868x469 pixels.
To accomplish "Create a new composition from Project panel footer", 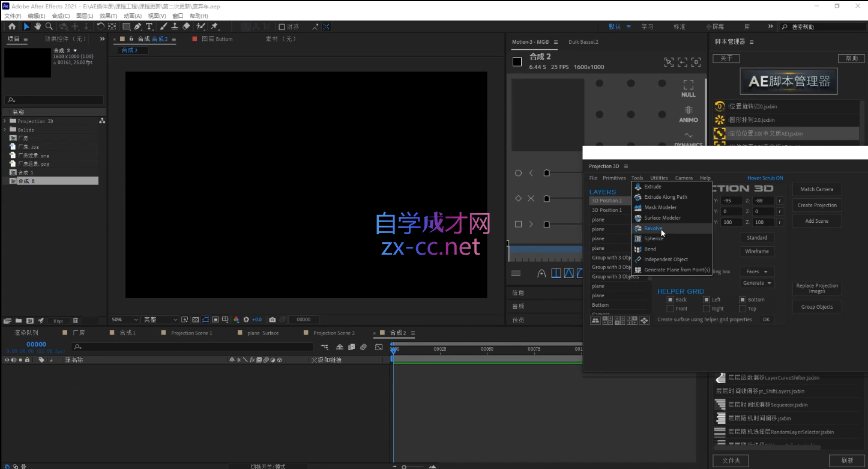I will click(x=30, y=321).
